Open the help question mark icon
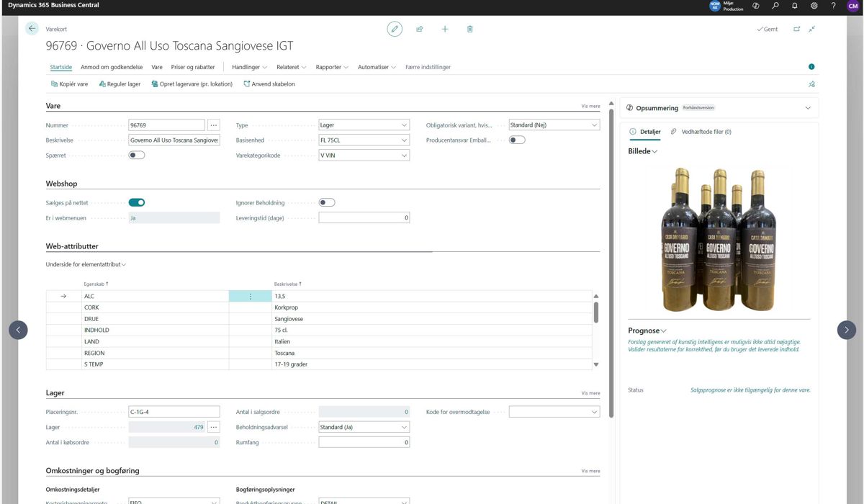The image size is (864, 504). click(x=834, y=6)
